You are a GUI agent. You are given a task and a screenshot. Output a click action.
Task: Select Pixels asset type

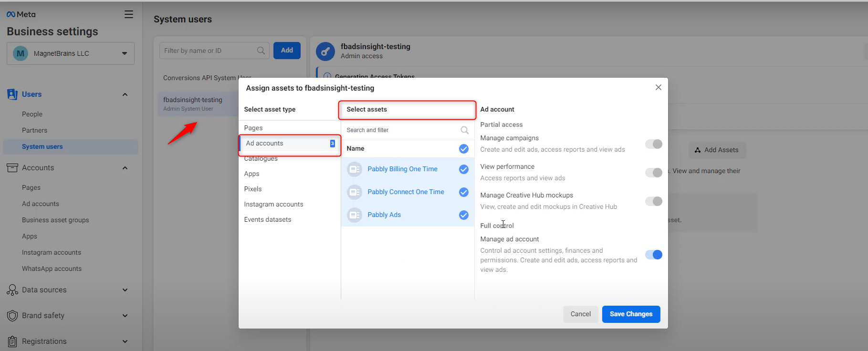coord(253,189)
